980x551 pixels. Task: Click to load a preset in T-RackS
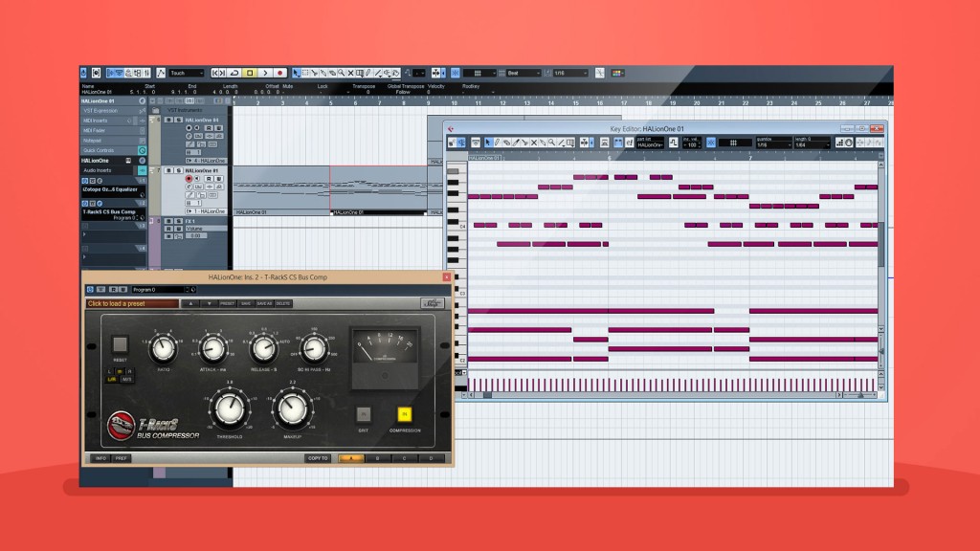[x=132, y=303]
